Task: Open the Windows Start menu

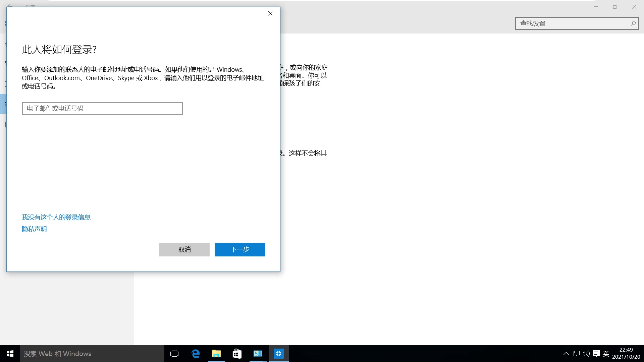Action: tap(10, 354)
